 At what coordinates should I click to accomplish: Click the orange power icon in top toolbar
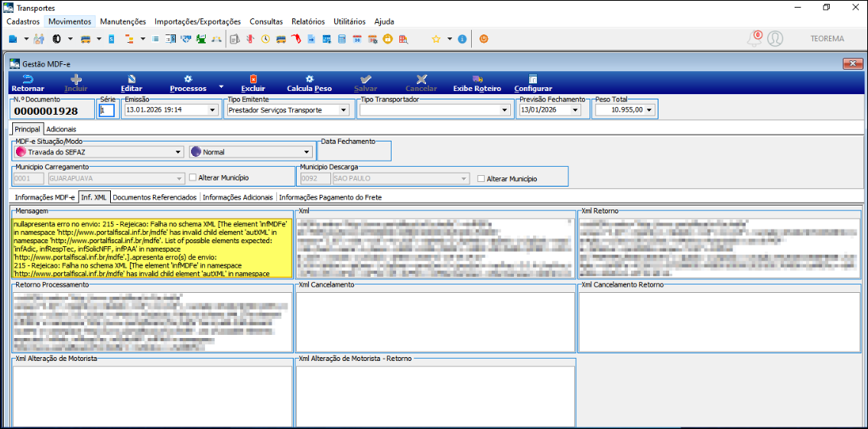click(483, 38)
